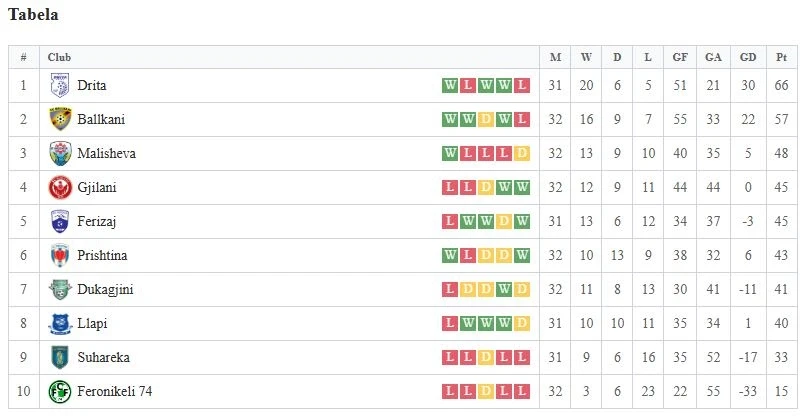Click the GF column header
The image size is (805, 416).
[x=680, y=57]
